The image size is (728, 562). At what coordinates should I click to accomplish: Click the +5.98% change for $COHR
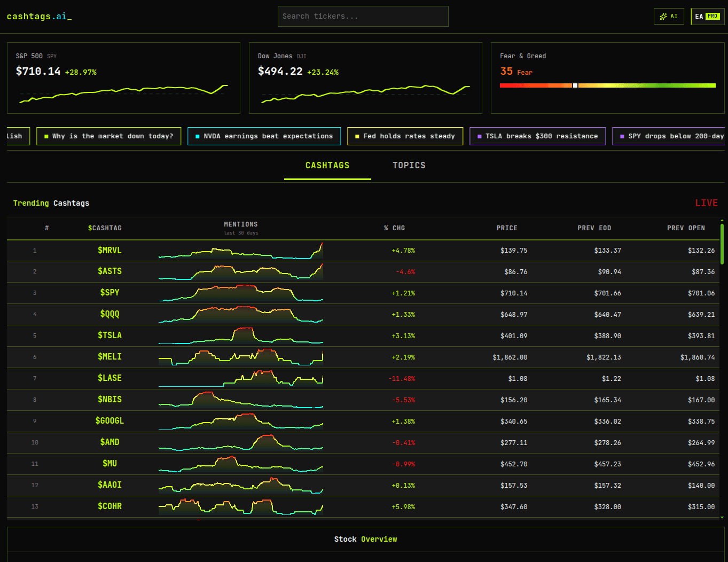click(403, 507)
